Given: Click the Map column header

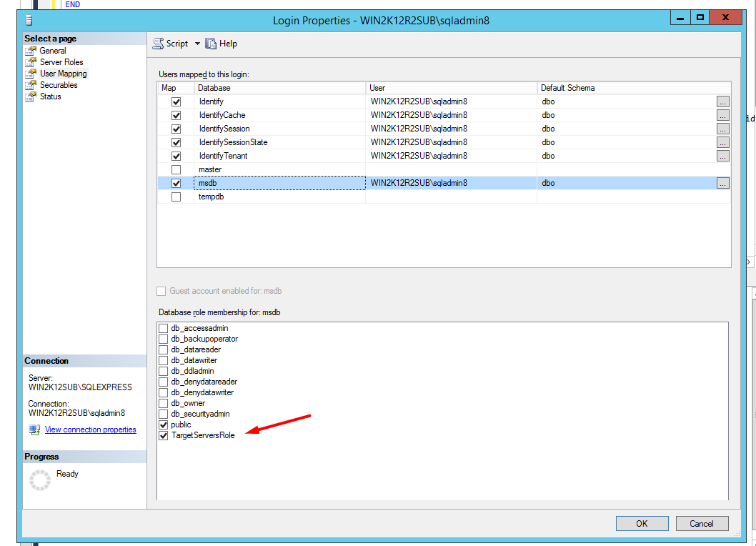Looking at the screenshot, I should pyautogui.click(x=176, y=88).
